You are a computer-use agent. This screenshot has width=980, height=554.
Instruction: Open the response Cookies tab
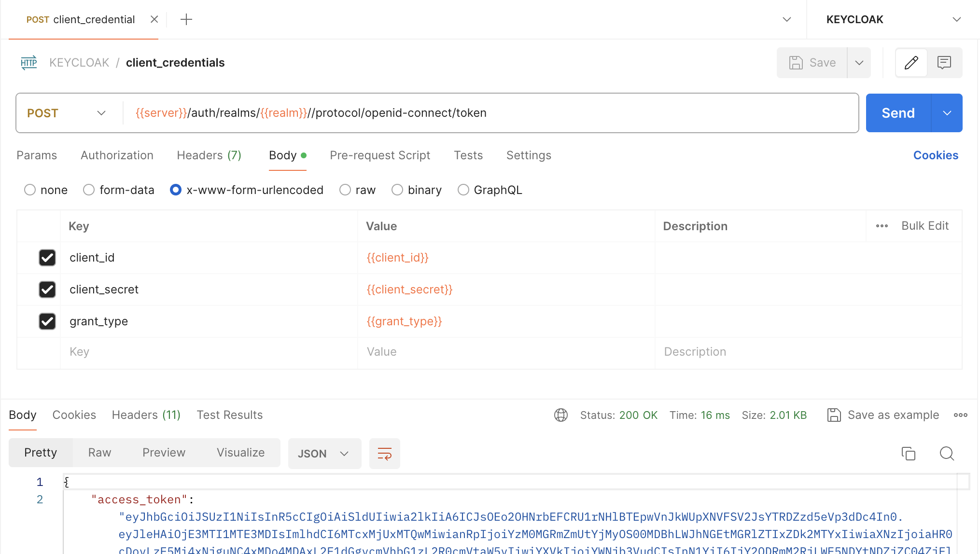74,415
